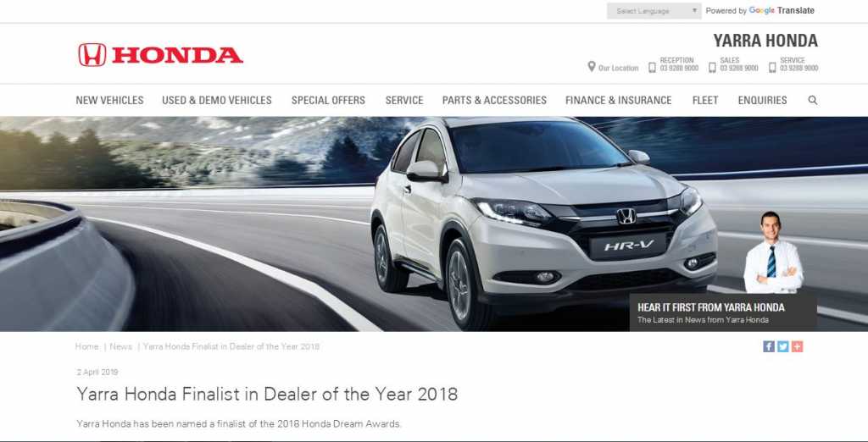868x442 pixels.
Task: Follow the Home breadcrumb link
Action: (87, 346)
